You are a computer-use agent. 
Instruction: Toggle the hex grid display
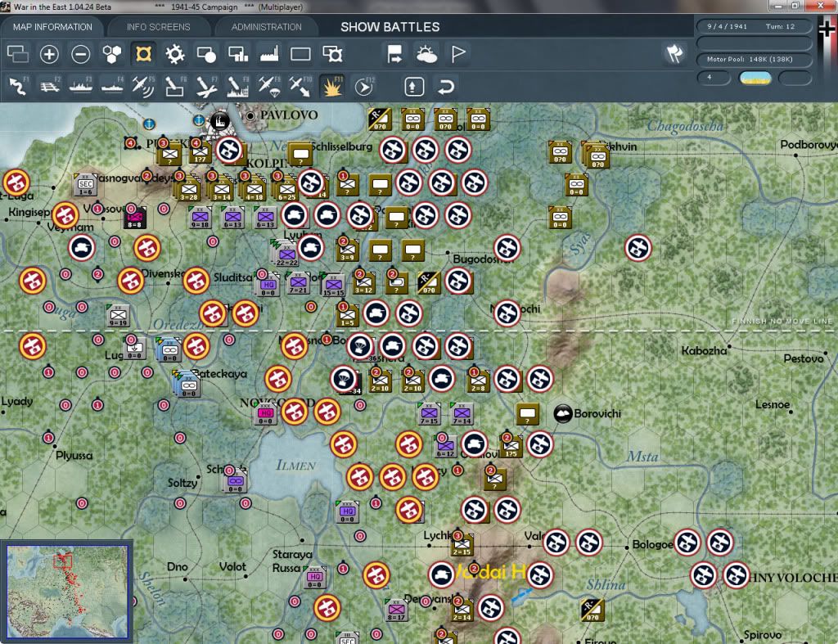pyautogui.click(x=111, y=54)
